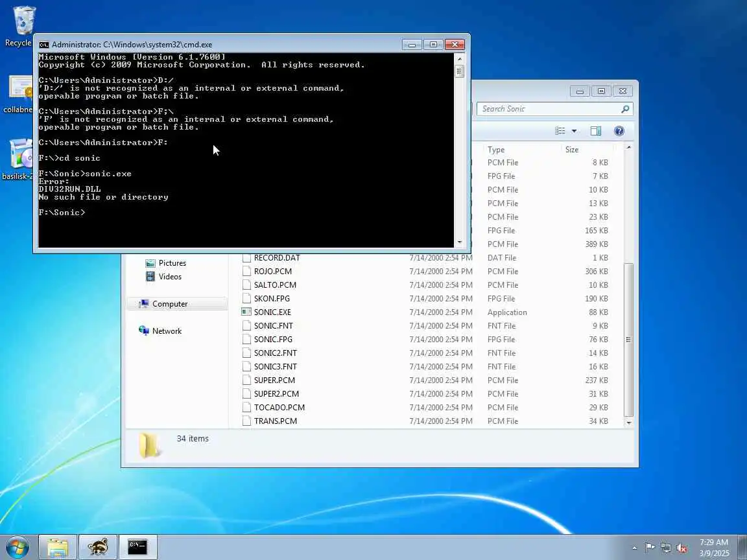The width and height of the screenshot is (747, 560).
Task: Select Pictures in the navigation pane
Action: click(x=165, y=263)
